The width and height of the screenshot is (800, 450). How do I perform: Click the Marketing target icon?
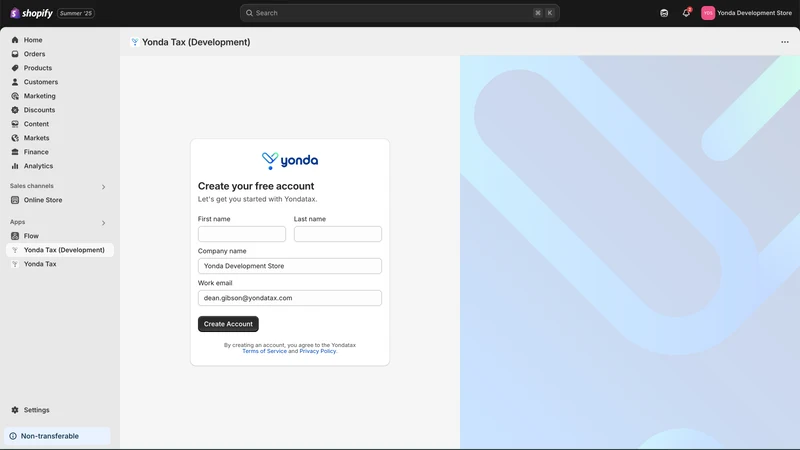tap(15, 96)
